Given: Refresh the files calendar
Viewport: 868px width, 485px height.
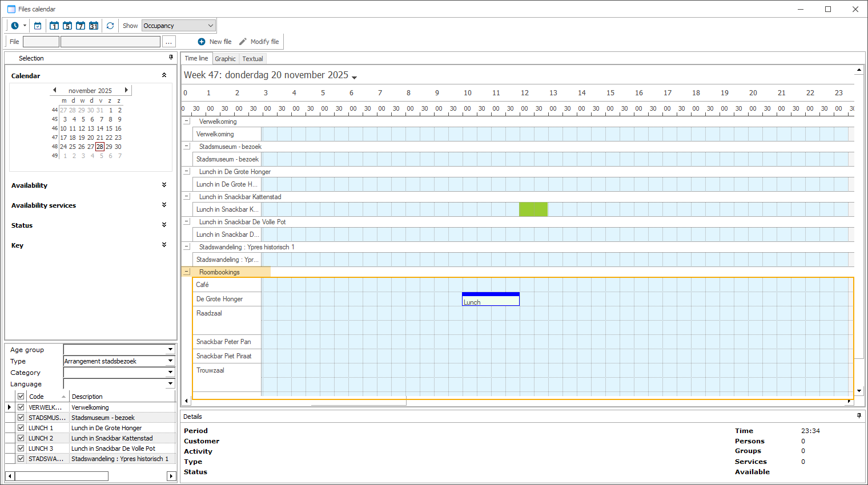Looking at the screenshot, I should (x=110, y=26).
